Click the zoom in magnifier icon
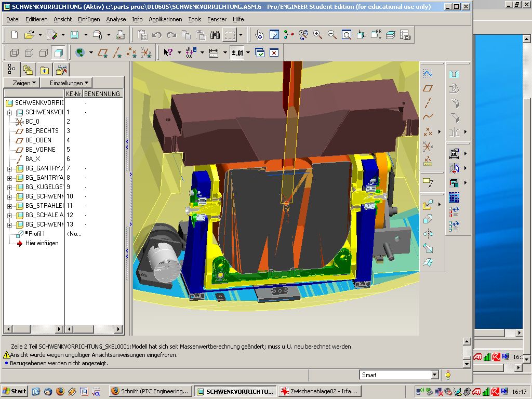 [x=317, y=35]
